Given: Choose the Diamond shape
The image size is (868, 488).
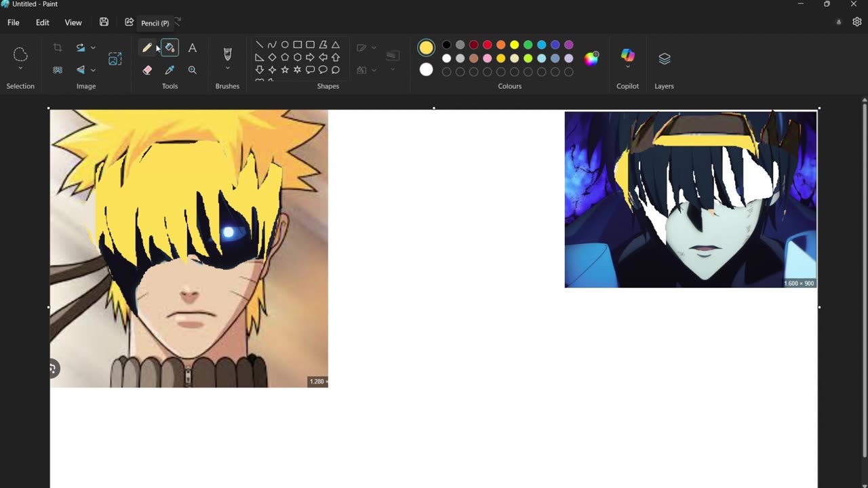Looking at the screenshot, I should pyautogui.click(x=272, y=58).
